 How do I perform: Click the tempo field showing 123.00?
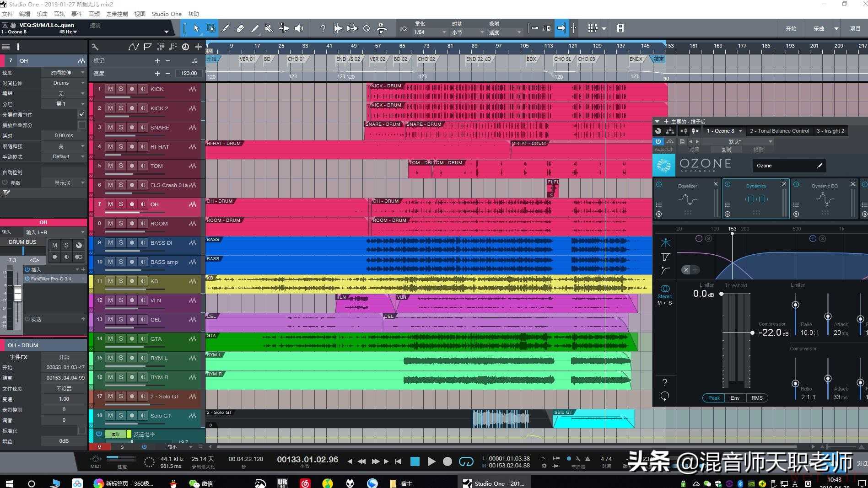(189, 73)
